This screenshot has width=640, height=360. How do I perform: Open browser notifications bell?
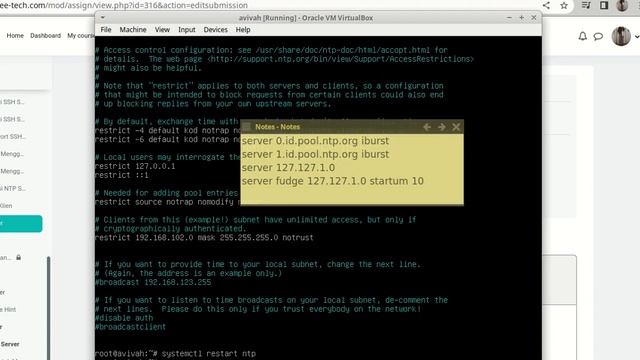[582, 36]
